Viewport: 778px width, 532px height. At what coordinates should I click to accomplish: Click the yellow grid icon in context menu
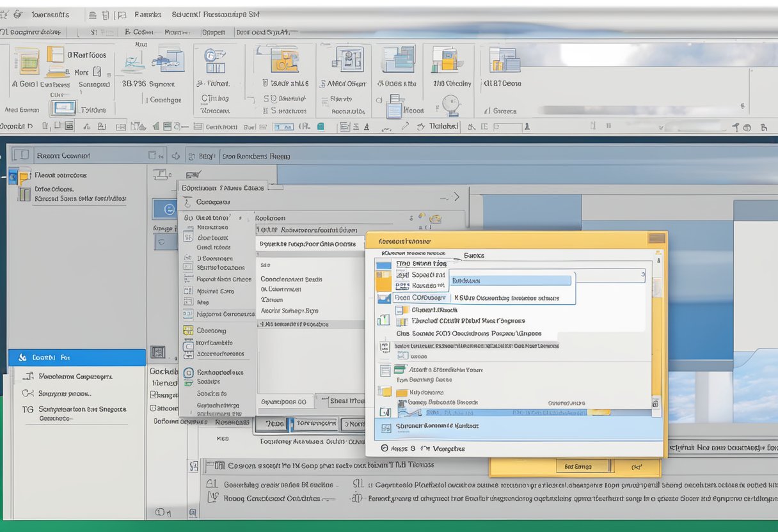click(x=187, y=331)
